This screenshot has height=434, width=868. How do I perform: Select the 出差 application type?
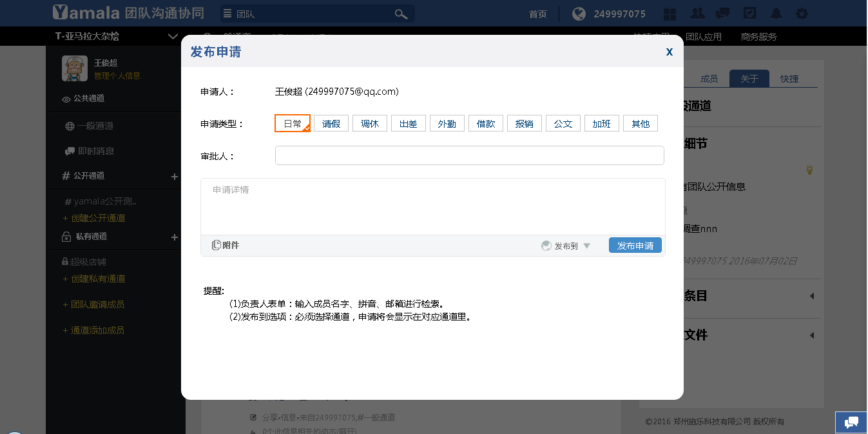(x=409, y=124)
